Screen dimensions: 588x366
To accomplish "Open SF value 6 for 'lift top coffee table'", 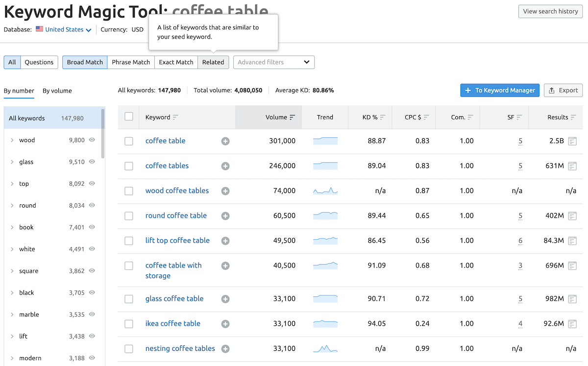I will [x=520, y=241].
